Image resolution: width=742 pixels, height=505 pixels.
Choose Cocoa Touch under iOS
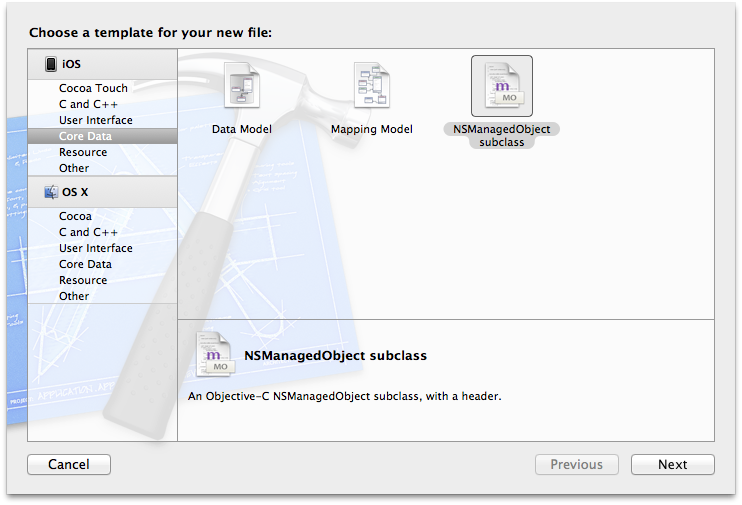coord(93,88)
